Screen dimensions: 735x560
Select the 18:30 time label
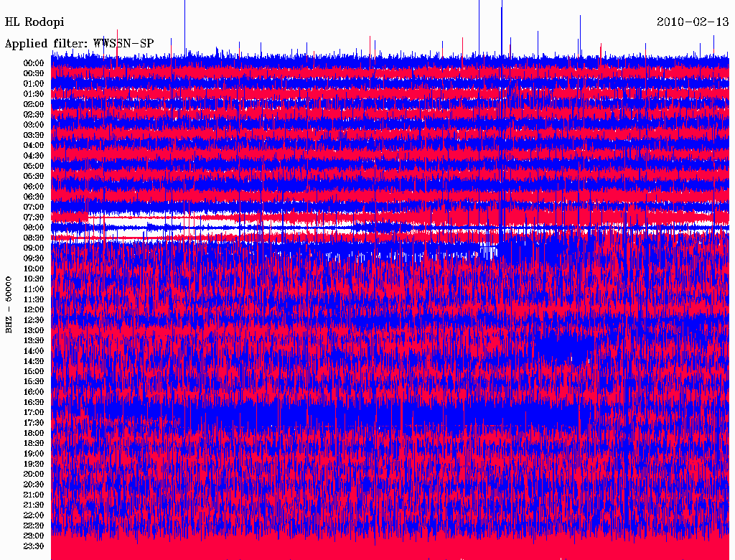tap(34, 443)
